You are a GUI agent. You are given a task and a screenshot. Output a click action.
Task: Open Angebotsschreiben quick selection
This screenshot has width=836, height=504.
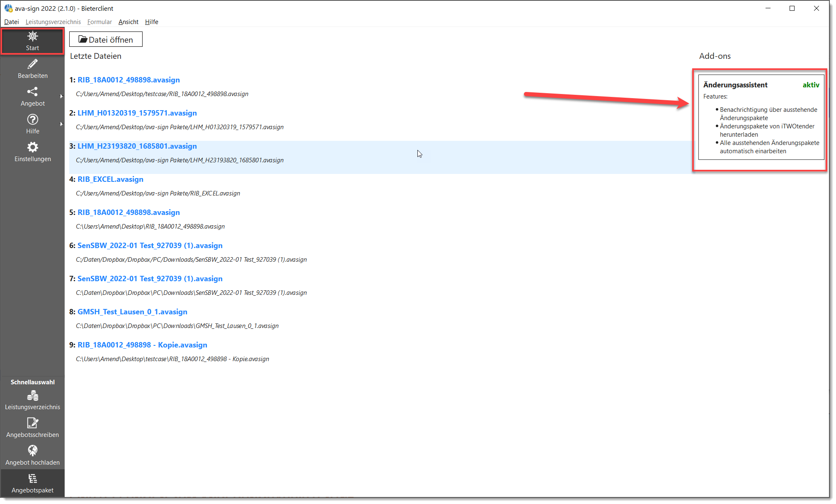[32, 428]
